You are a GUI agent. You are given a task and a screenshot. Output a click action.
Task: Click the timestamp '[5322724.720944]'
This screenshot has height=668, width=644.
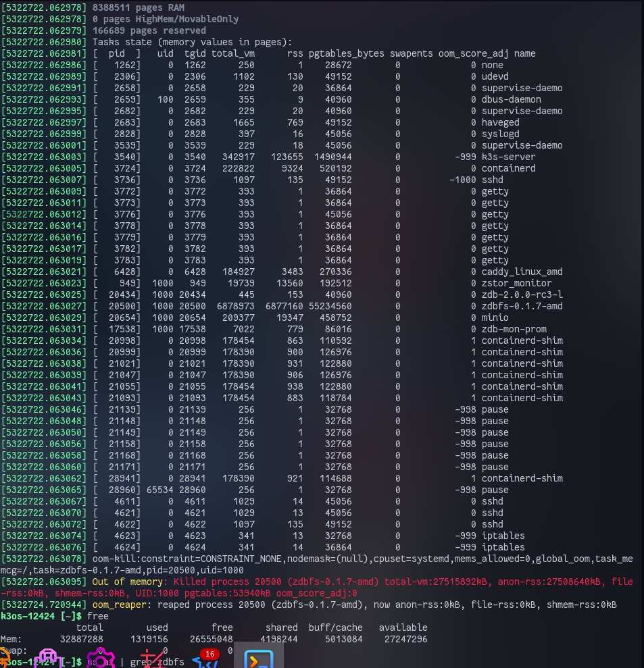pos(44,605)
